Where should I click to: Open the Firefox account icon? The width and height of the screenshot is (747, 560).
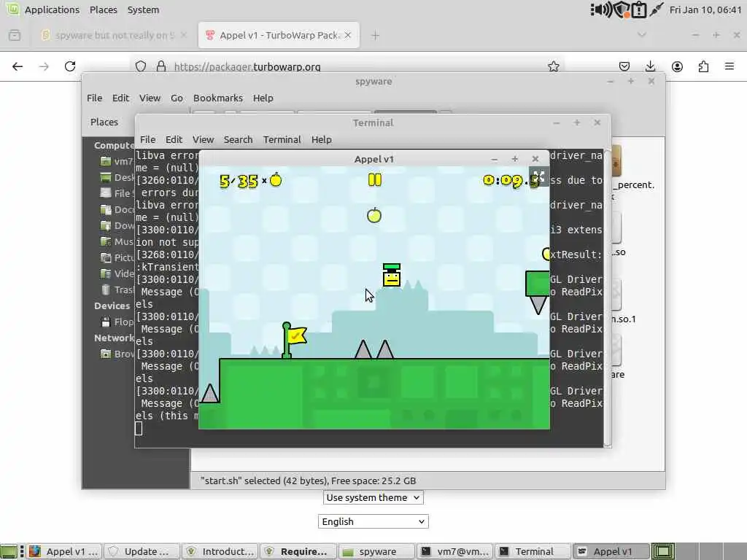[677, 66]
